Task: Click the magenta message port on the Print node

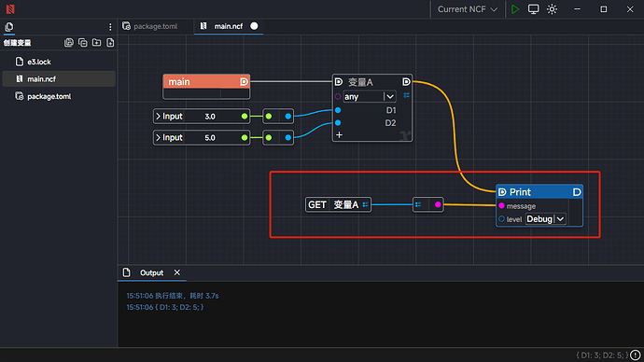Action: [501, 205]
